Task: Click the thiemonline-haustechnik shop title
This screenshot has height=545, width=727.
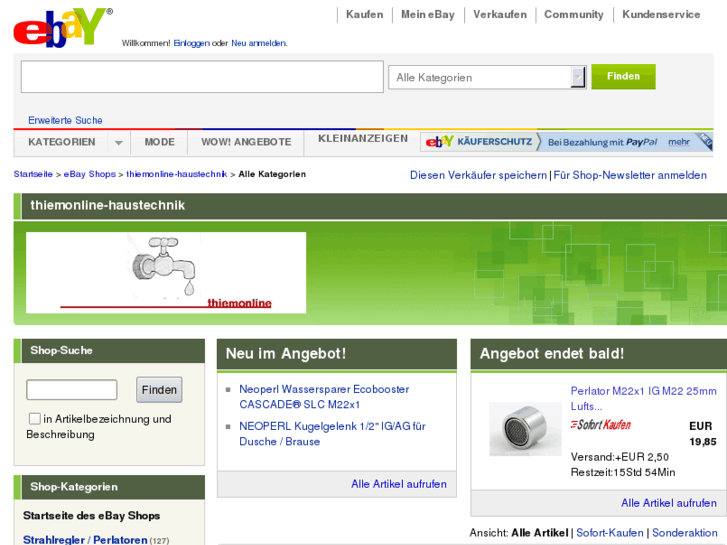Action: pos(108,205)
